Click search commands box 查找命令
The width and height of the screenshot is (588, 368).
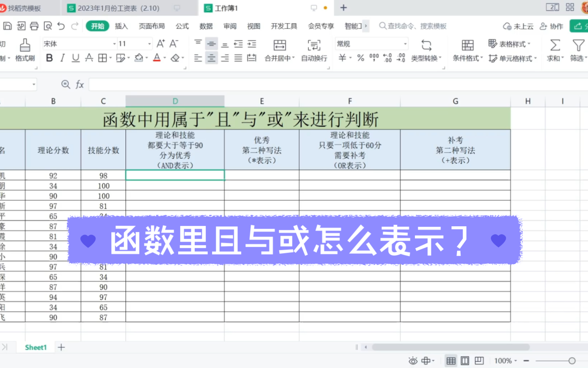(x=413, y=26)
